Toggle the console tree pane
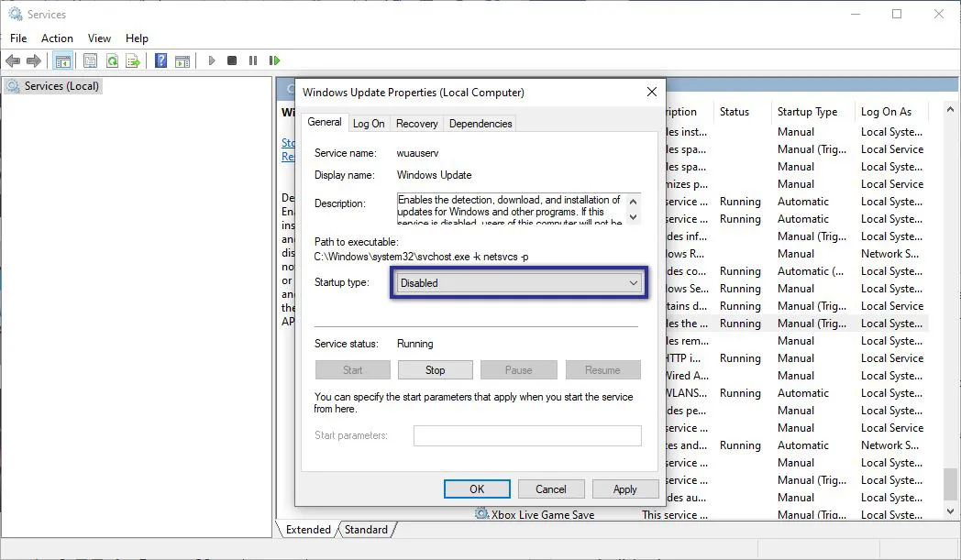 pos(62,60)
